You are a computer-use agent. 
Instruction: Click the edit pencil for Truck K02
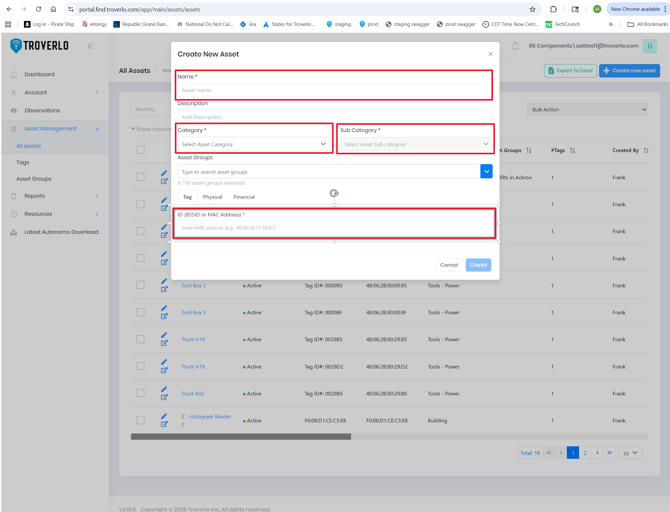164,389
